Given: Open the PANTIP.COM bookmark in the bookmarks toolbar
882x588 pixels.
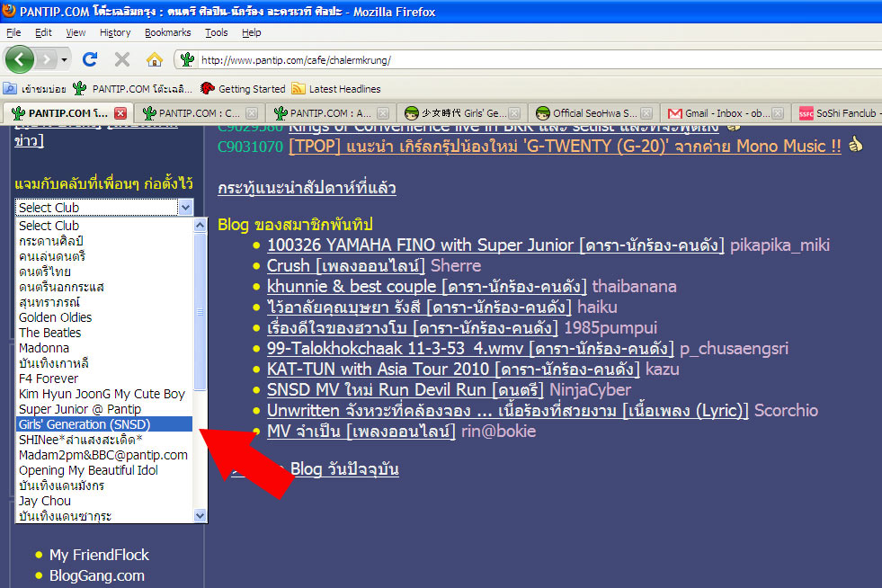Looking at the screenshot, I should [x=133, y=89].
